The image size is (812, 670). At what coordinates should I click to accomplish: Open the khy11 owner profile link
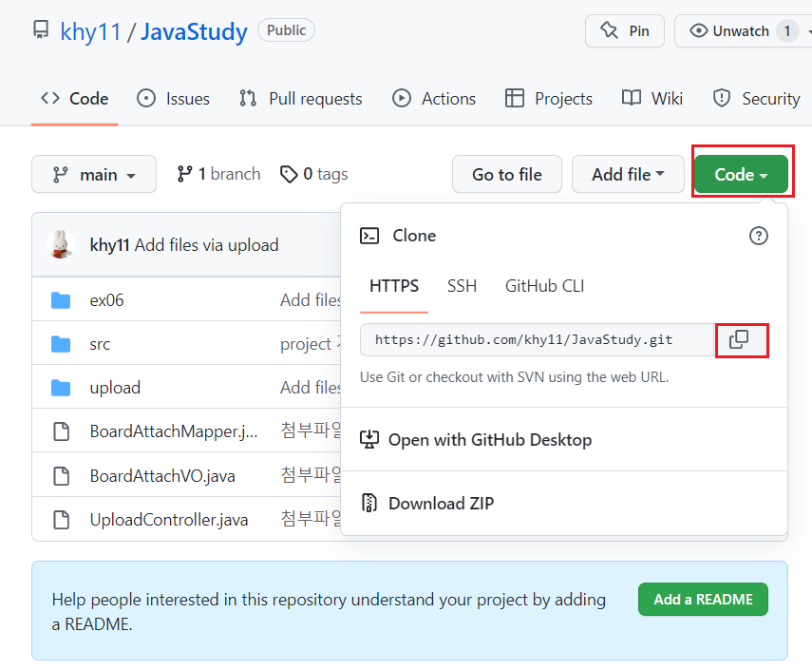tap(90, 31)
